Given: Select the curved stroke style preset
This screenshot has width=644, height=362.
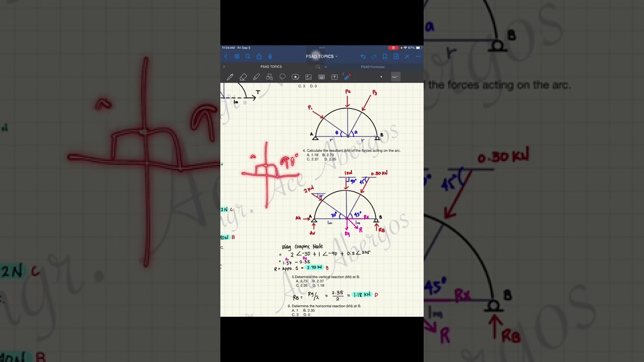Looking at the screenshot, I should pyautogui.click(x=395, y=77).
